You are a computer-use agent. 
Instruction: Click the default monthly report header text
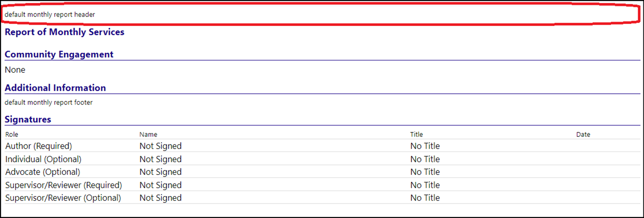pyautogui.click(x=50, y=15)
